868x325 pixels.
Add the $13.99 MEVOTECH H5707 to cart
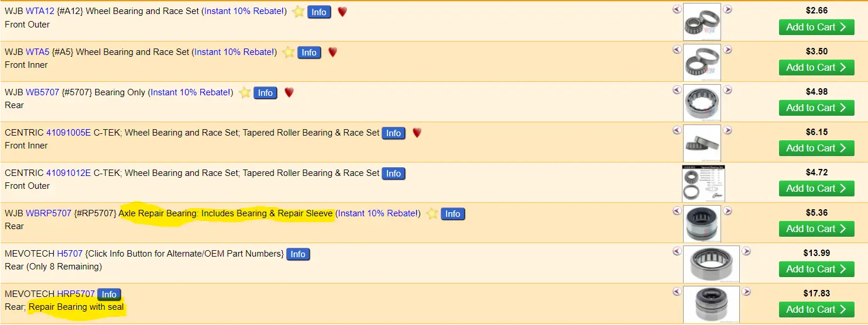coord(816,269)
